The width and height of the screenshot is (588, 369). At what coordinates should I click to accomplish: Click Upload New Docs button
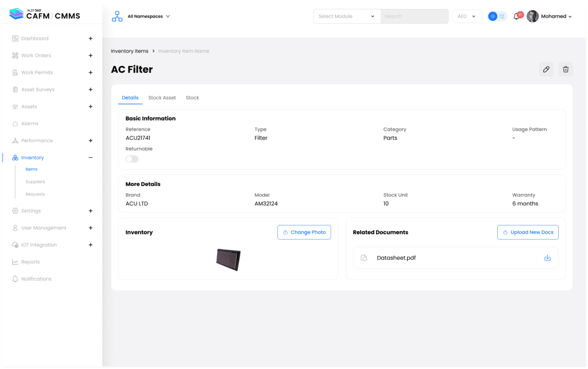pos(527,232)
